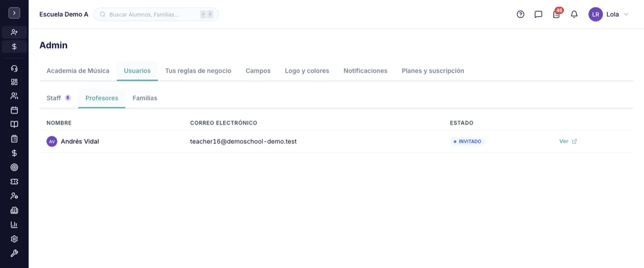Click the ESTADO column header
This screenshot has height=268, width=644.
click(x=461, y=123)
